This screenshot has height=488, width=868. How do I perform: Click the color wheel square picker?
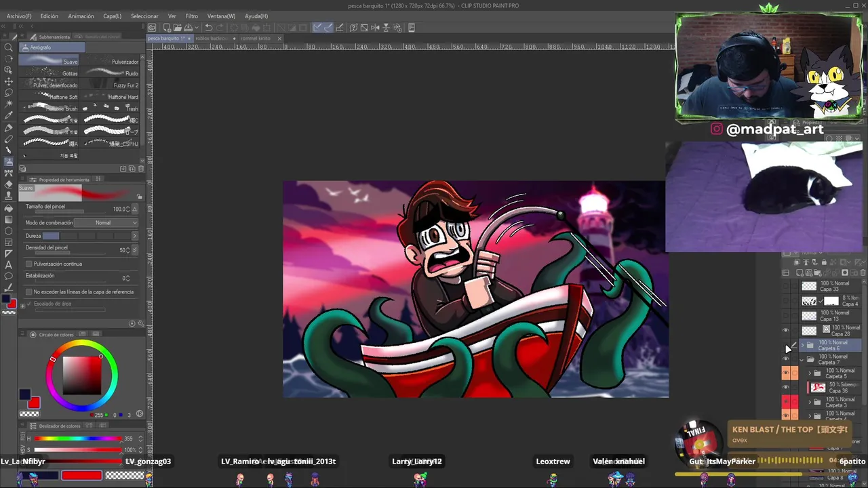[82, 375]
